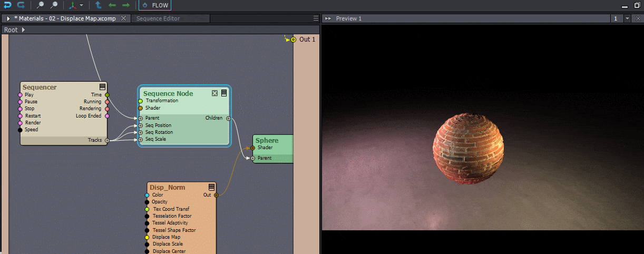Open the Sequence Node menu icon
Screen dimensions: 644x254
[x=224, y=93]
